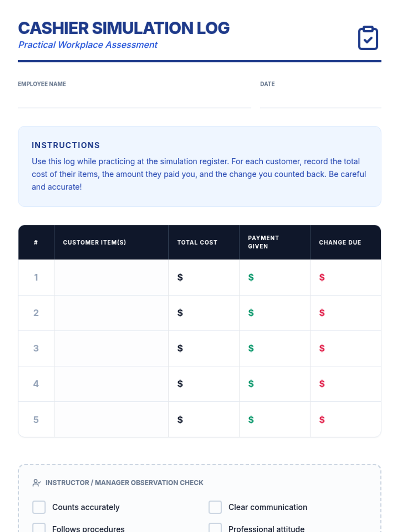Select row 4 Customer Item(s) cell
The image size is (399, 532).
click(111, 384)
